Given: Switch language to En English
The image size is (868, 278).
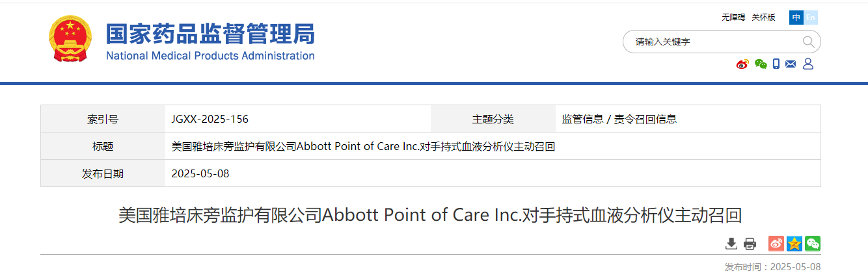Looking at the screenshot, I should tap(811, 18).
